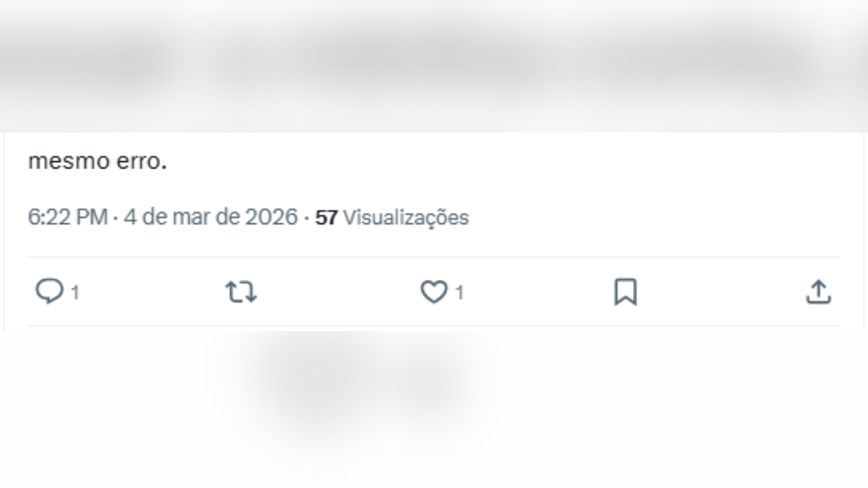
Task: Click the blurred header area above the tweet
Action: pyautogui.click(x=434, y=65)
